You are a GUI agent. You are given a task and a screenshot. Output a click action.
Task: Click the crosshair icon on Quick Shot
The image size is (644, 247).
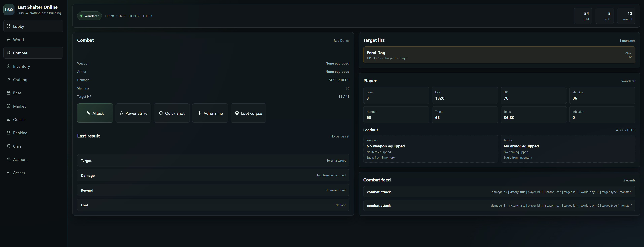161,113
